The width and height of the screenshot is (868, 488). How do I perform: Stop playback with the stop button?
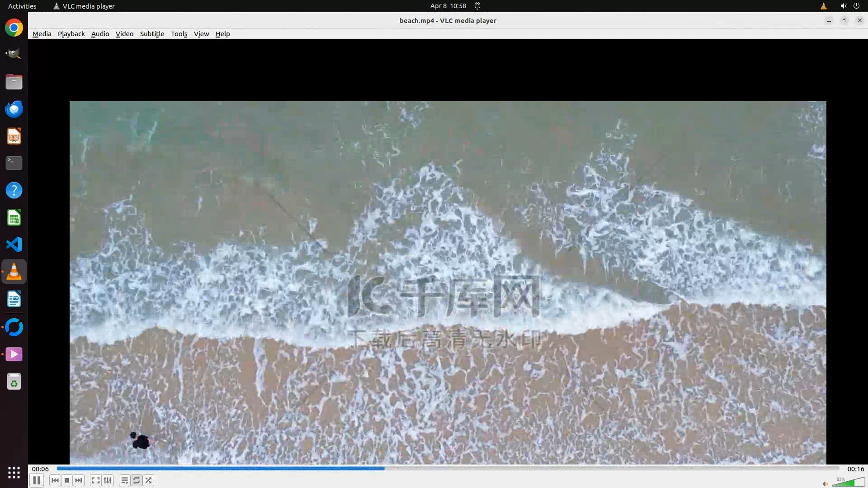click(67, 480)
